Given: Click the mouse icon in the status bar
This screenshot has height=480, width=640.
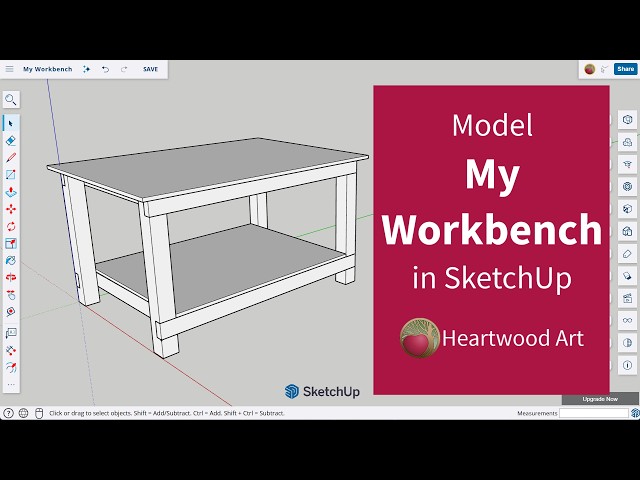Looking at the screenshot, I should pos(39,413).
